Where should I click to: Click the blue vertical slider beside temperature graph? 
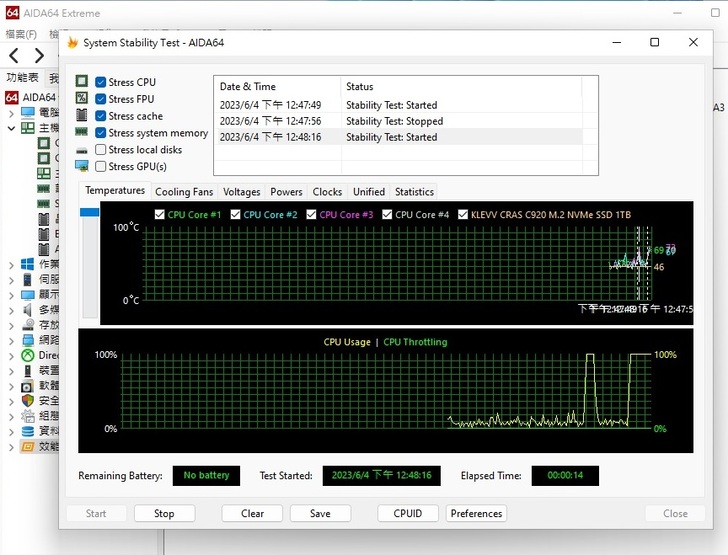click(89, 212)
